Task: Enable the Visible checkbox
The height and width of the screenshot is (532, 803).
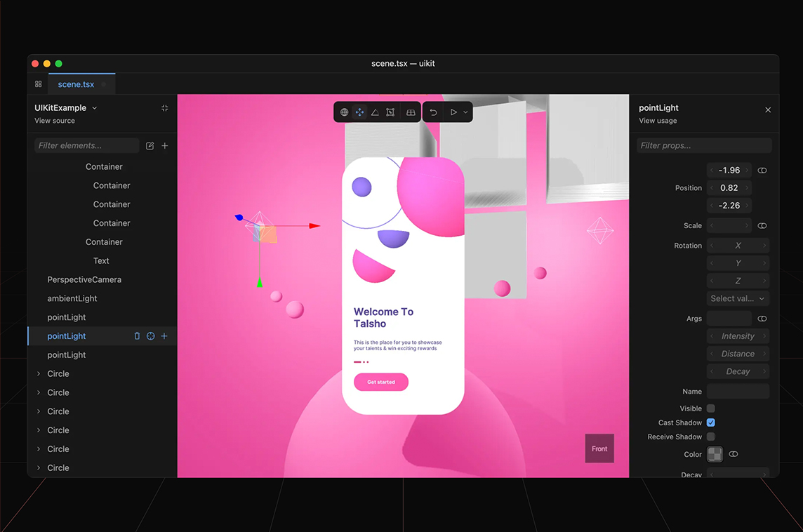Action: point(711,408)
